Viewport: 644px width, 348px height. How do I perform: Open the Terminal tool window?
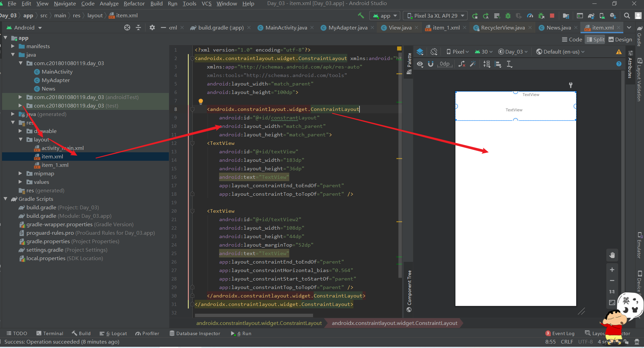pyautogui.click(x=50, y=333)
